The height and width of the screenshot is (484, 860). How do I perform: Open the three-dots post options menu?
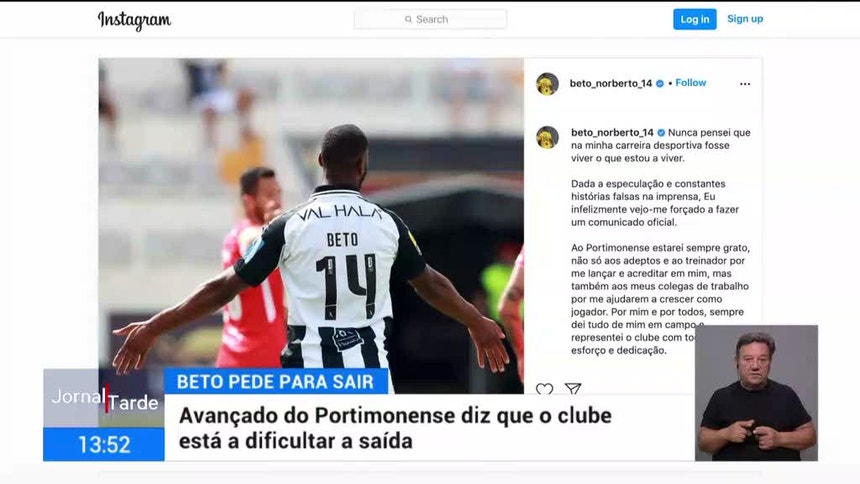(744, 84)
